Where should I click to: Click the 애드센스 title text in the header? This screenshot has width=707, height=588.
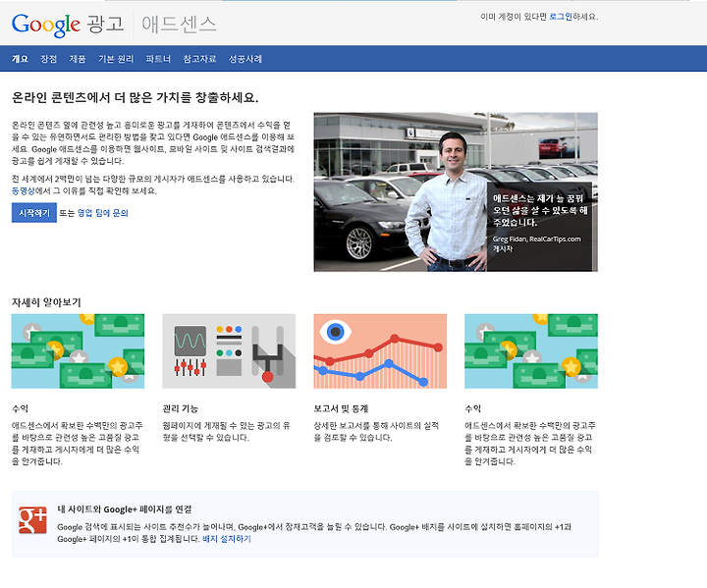[179, 25]
